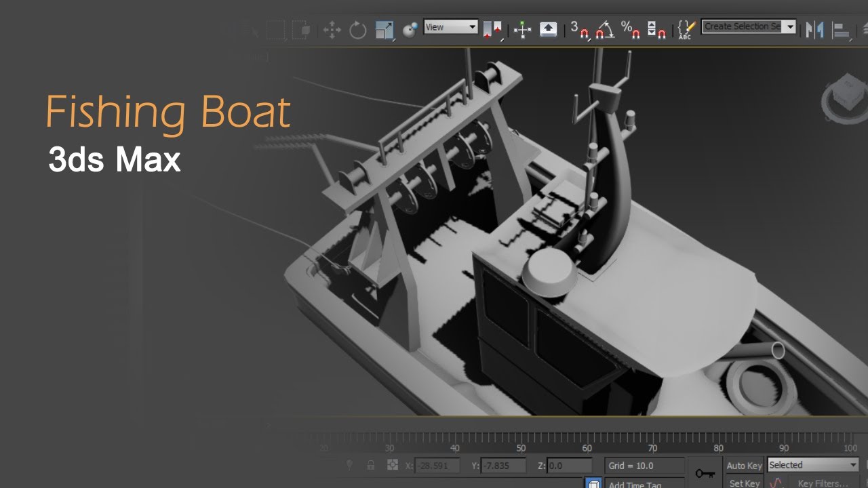868x488 pixels.
Task: Click frame 50 on the timeline
Action: [521, 447]
